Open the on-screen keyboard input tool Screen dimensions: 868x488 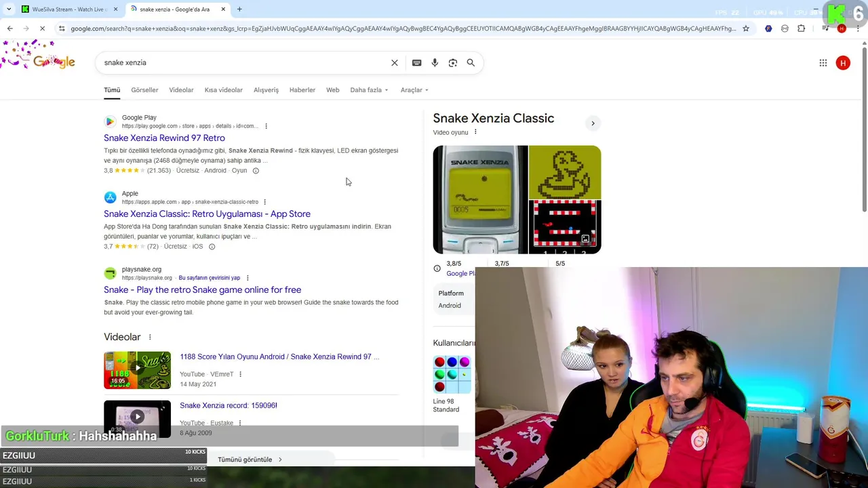(x=417, y=62)
